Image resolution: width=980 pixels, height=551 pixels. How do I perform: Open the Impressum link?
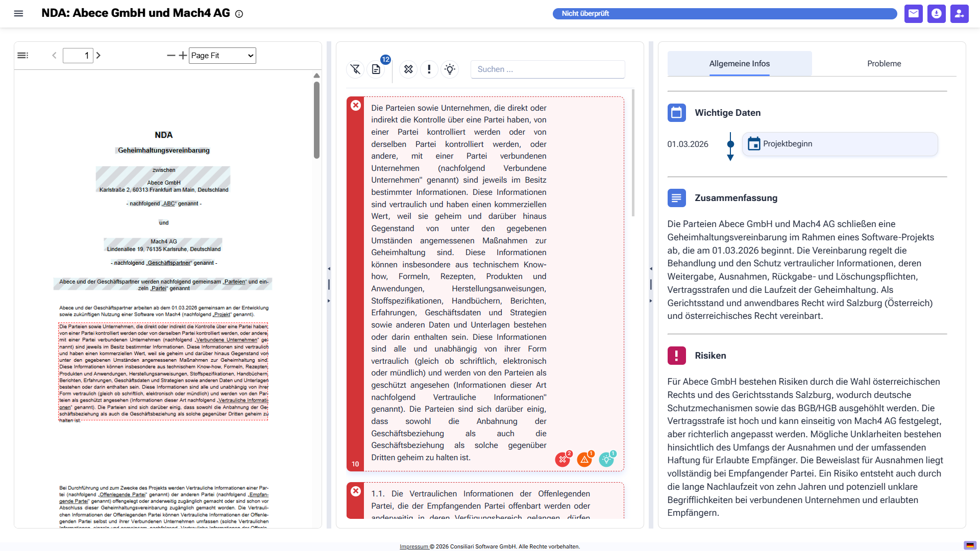point(413,546)
